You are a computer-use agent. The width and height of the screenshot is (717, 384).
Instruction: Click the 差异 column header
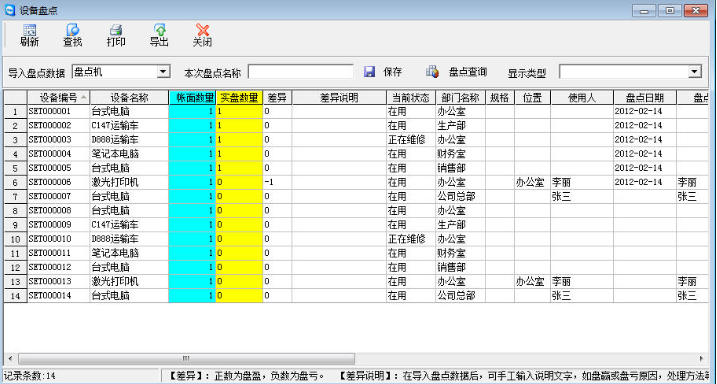point(277,97)
